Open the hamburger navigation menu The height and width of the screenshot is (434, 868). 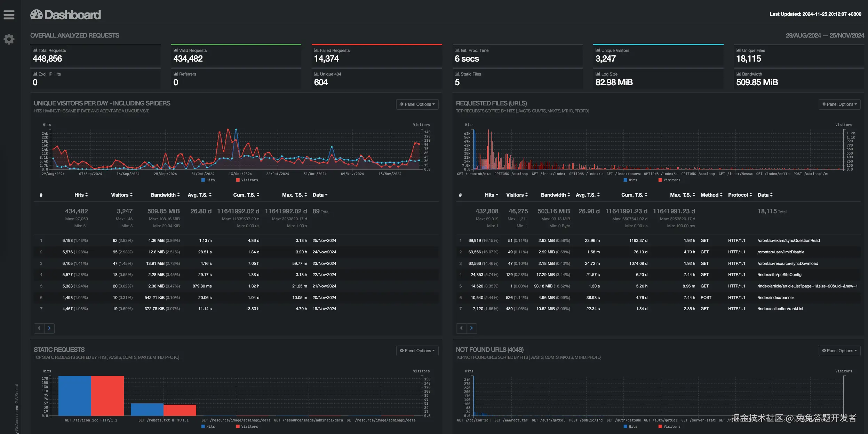pyautogui.click(x=9, y=15)
